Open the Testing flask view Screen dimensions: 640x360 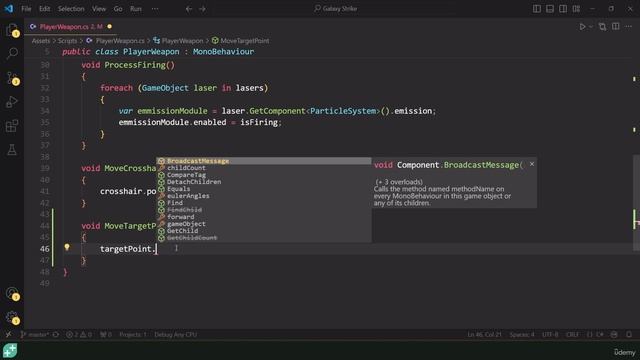(12, 150)
